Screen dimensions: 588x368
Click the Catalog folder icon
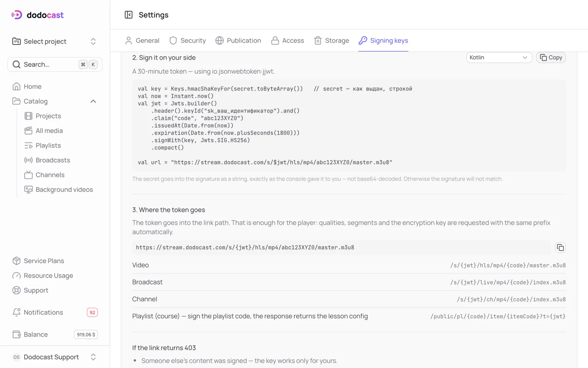[17, 101]
